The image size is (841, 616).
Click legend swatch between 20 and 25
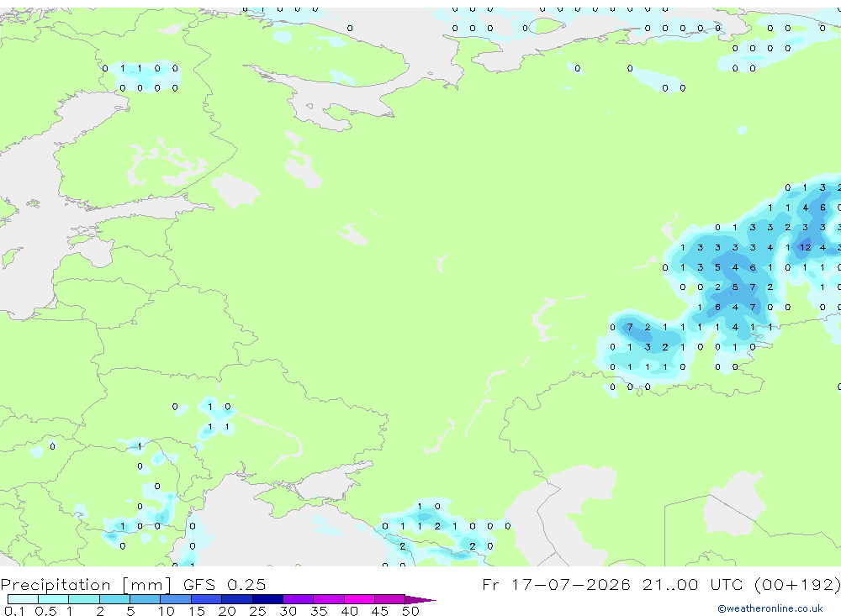[x=237, y=599]
